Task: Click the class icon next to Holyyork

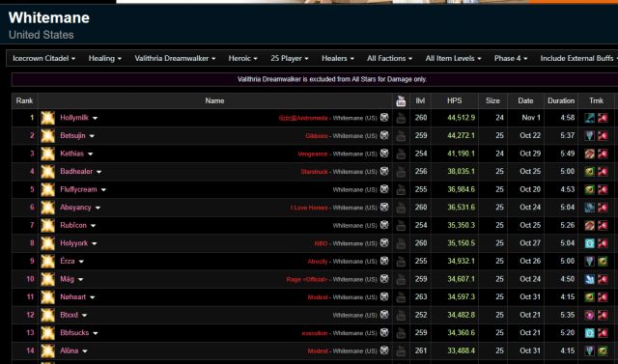Action: 47,243
